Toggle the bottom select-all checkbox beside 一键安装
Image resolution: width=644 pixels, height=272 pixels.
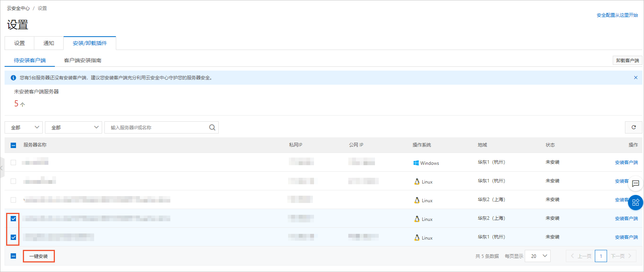pyautogui.click(x=13, y=256)
